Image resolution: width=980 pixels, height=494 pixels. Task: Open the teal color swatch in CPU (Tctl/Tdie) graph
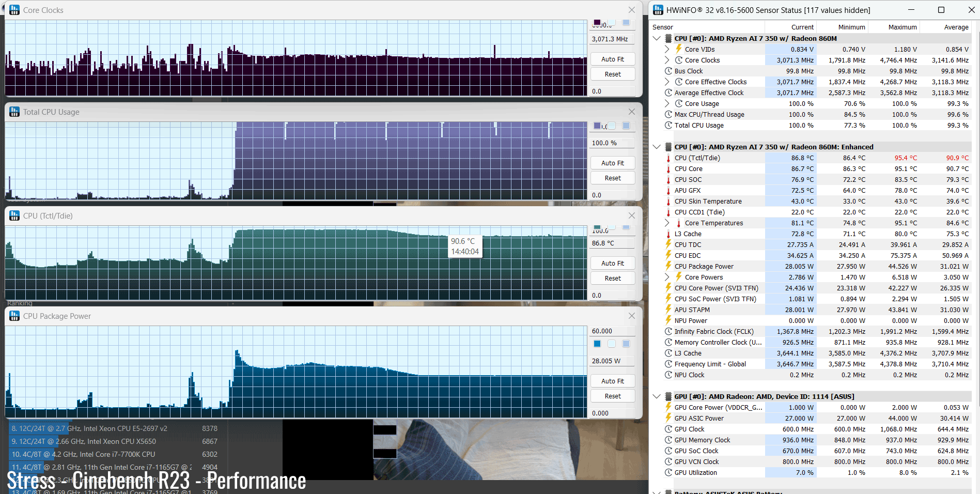pyautogui.click(x=597, y=227)
